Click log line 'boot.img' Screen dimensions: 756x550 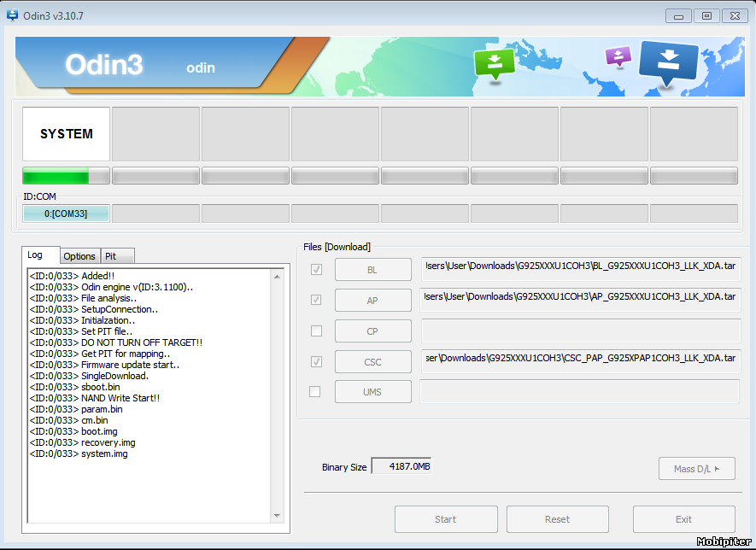pos(73,431)
